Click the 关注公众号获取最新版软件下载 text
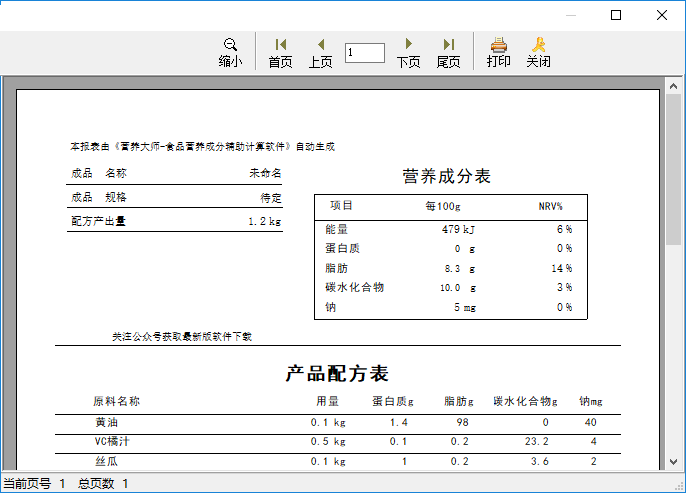 (x=182, y=336)
